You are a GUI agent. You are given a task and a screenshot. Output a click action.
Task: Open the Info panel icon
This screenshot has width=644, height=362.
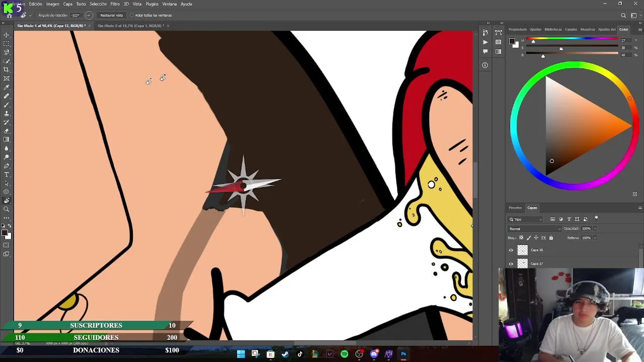(x=485, y=65)
